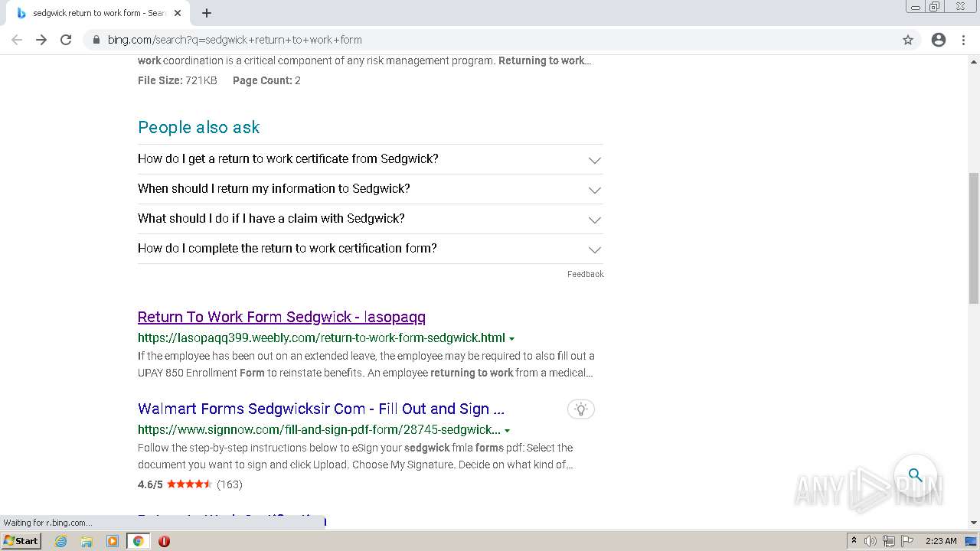Screen dimensions: 980x551
Task: Click the 2:23 AM system clock
Action: point(941,541)
